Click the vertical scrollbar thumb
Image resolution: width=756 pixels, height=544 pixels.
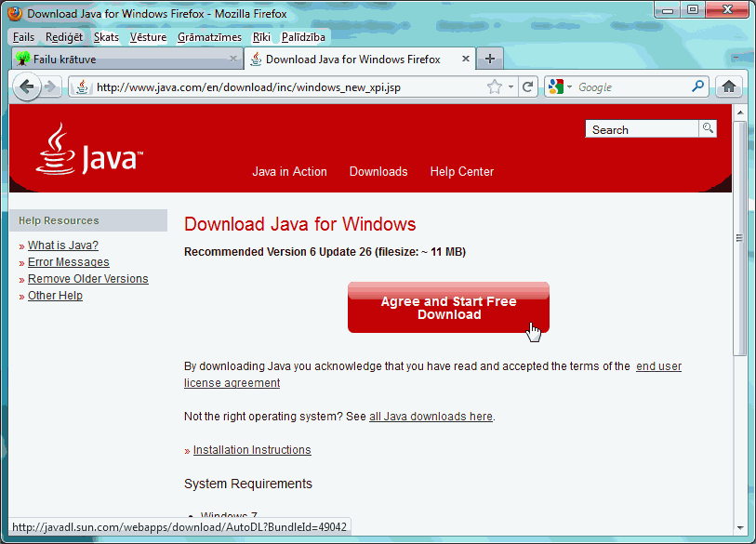click(739, 239)
